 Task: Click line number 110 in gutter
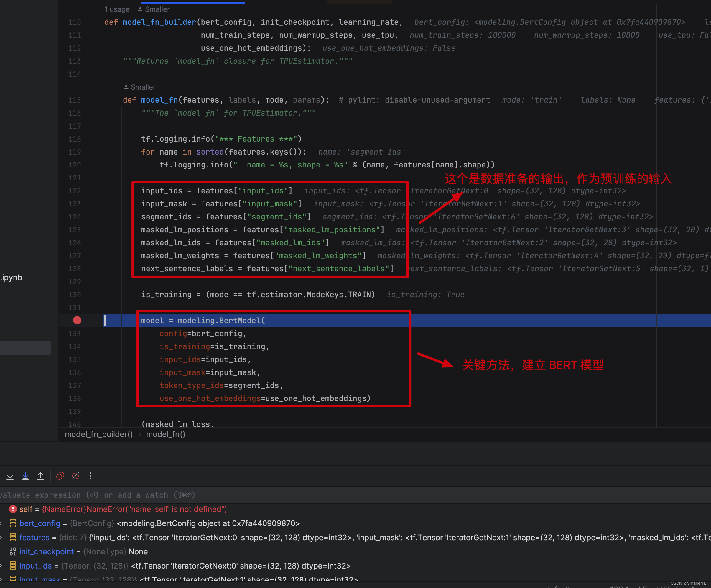coord(75,22)
